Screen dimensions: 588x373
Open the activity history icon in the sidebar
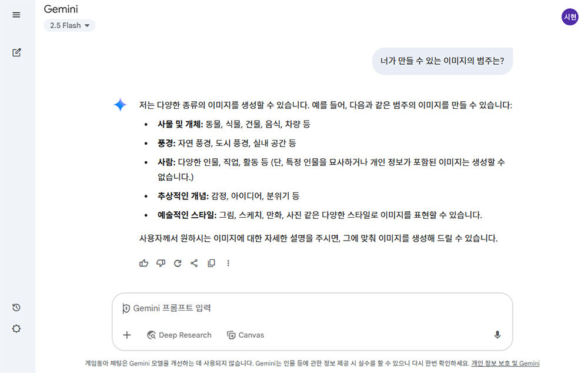coord(16,307)
